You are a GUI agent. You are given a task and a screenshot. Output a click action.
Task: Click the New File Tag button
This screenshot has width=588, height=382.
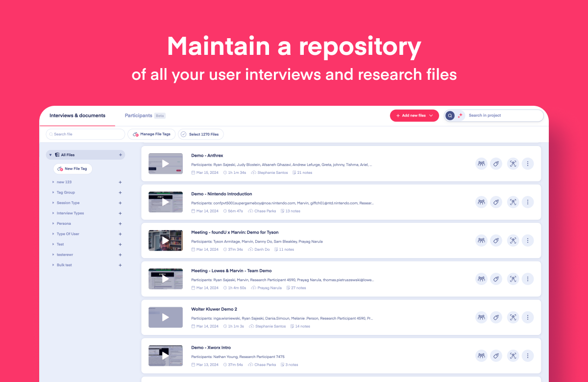click(73, 169)
